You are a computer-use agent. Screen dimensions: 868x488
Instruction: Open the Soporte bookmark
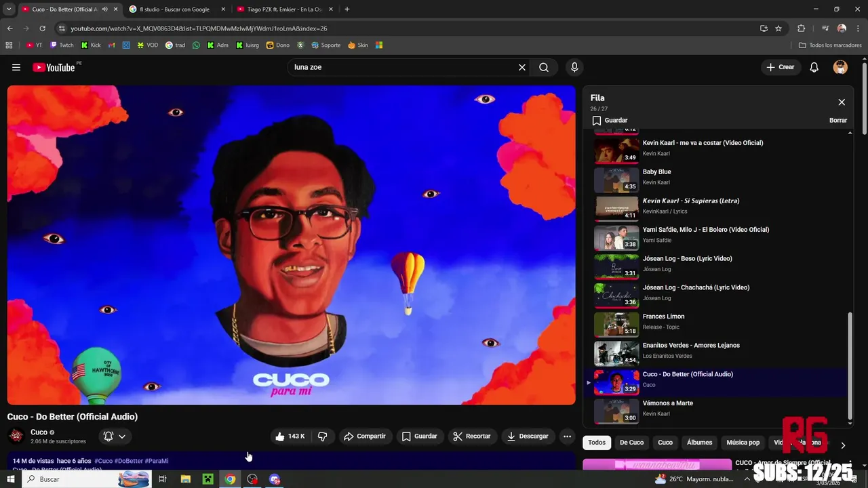tap(325, 45)
